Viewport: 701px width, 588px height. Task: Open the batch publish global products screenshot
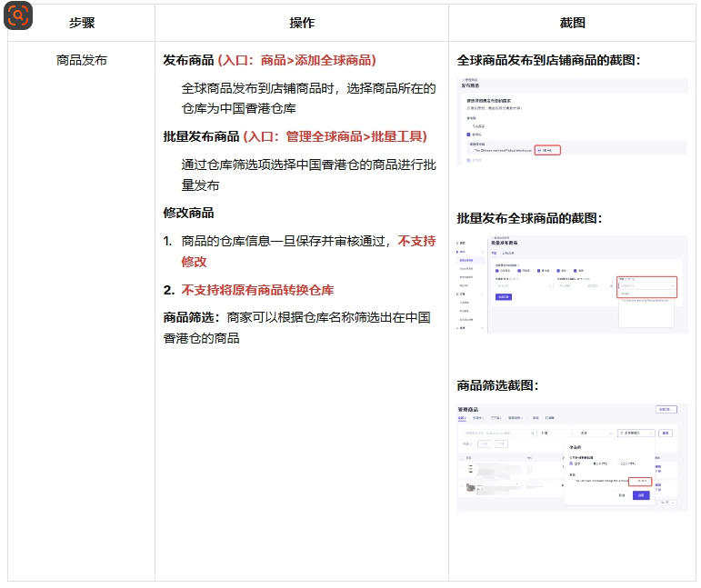[572, 284]
